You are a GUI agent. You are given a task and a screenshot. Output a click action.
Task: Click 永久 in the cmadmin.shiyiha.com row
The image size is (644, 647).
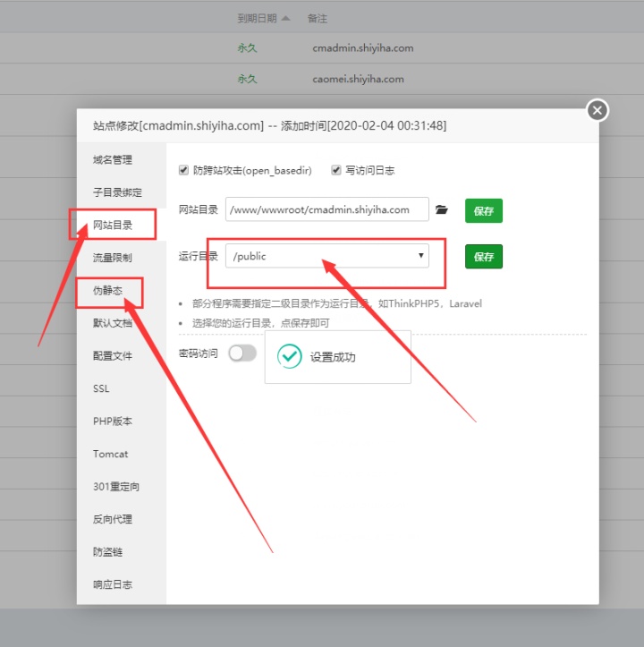(x=247, y=47)
